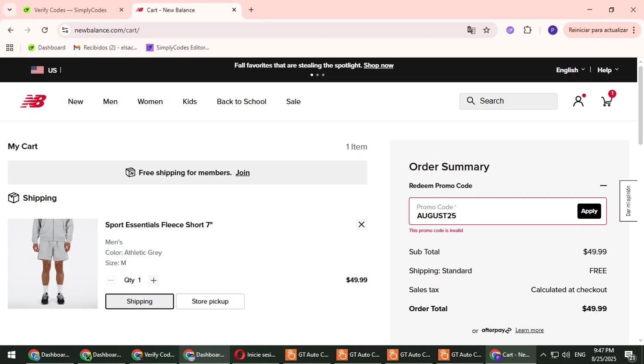Open the Dashboard bookmark
This screenshot has height=364, width=644.
pos(47,48)
